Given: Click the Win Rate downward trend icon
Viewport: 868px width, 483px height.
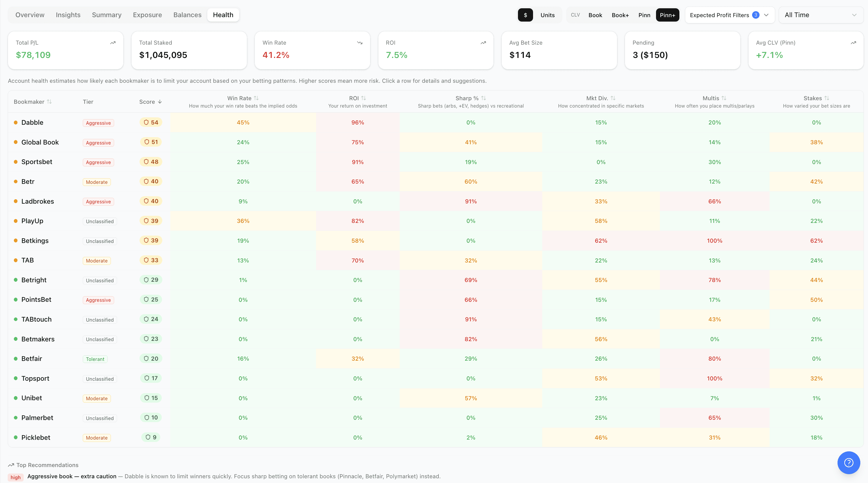Looking at the screenshot, I should (x=359, y=43).
